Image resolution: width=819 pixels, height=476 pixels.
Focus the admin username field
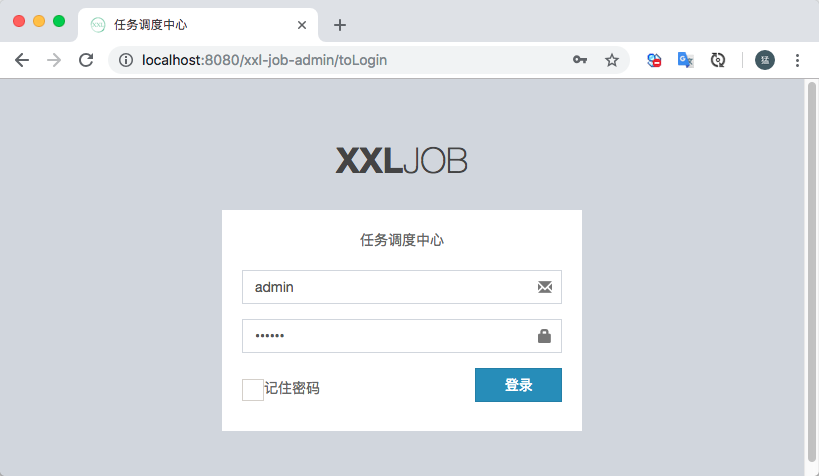(x=402, y=287)
